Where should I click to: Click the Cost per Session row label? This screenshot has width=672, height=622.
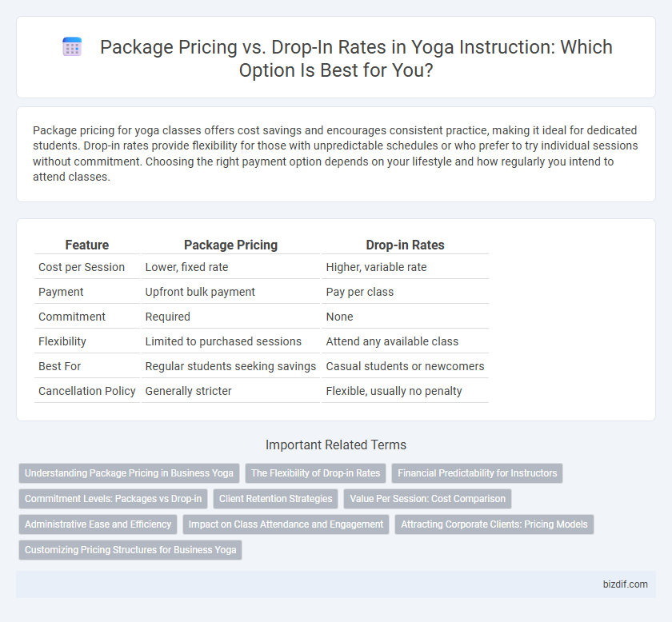pyautogui.click(x=87, y=267)
